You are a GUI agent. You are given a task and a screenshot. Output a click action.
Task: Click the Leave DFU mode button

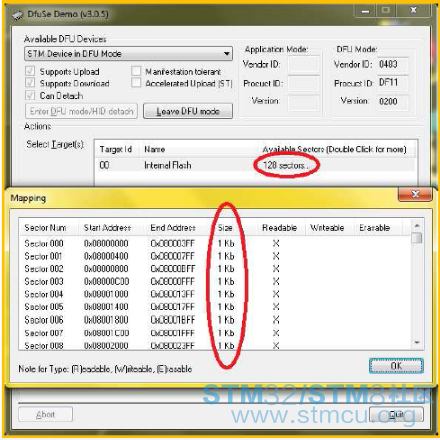pyautogui.click(x=188, y=111)
